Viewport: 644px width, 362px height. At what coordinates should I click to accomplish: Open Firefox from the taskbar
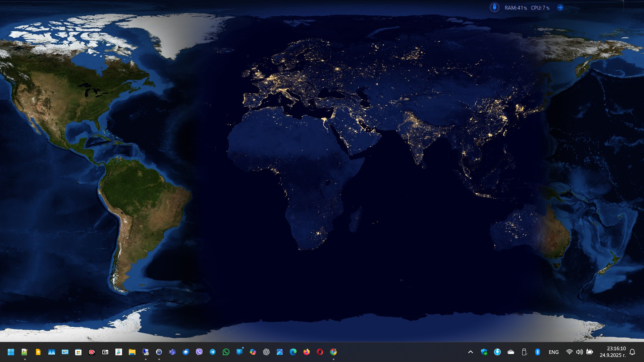click(x=306, y=352)
